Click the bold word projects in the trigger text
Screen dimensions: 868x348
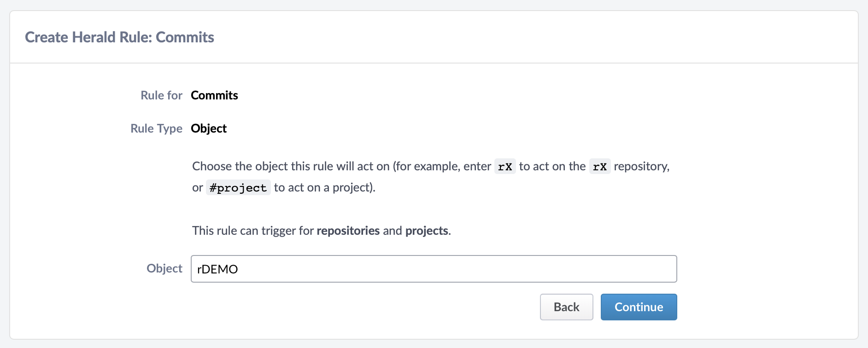pos(426,231)
